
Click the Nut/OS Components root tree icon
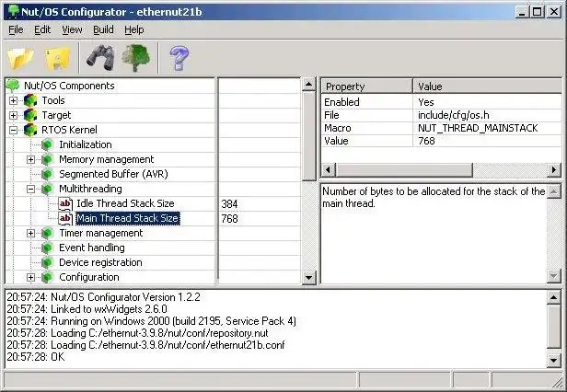coord(13,86)
